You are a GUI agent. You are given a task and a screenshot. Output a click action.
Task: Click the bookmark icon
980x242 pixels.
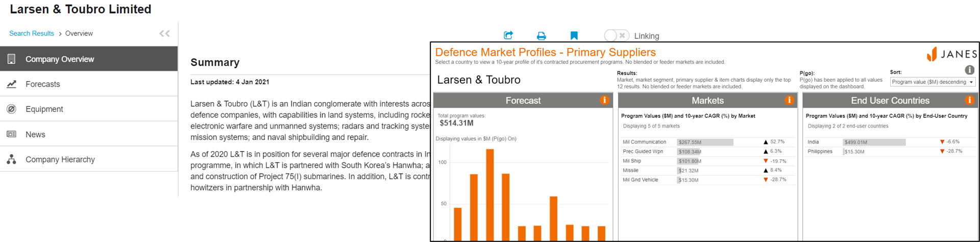click(574, 36)
